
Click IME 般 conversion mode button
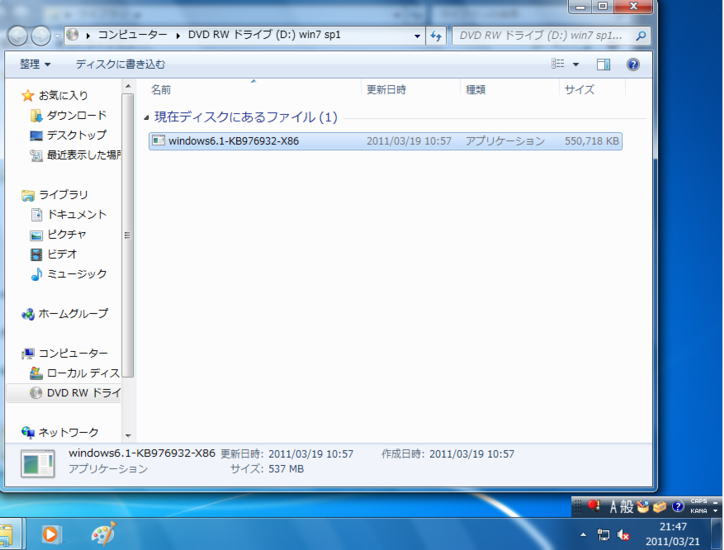click(626, 507)
